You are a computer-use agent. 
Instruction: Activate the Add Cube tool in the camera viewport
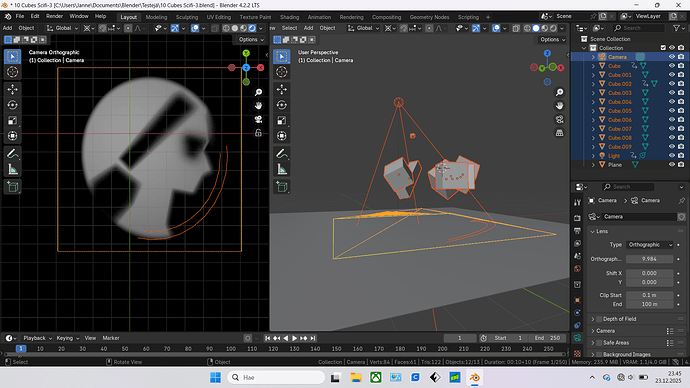tap(12, 187)
